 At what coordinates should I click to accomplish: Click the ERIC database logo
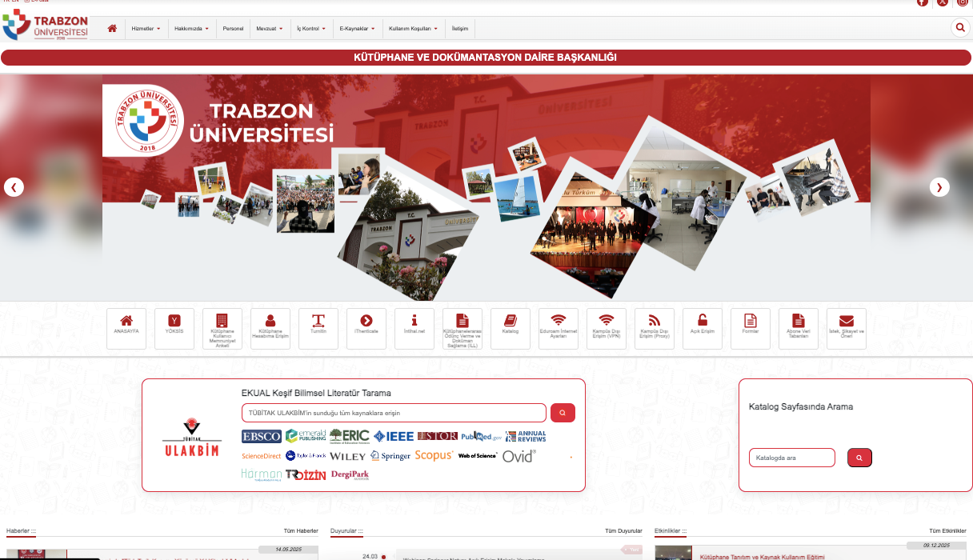(x=350, y=436)
